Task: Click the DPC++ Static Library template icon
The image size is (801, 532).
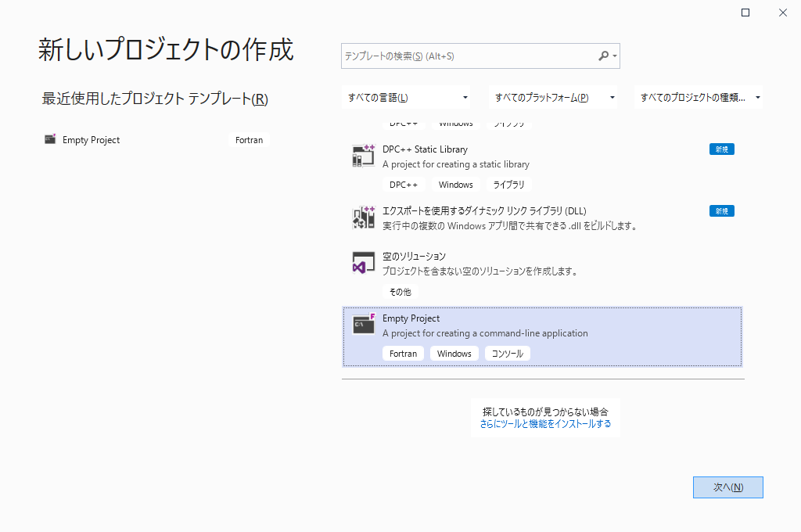Action: click(363, 155)
